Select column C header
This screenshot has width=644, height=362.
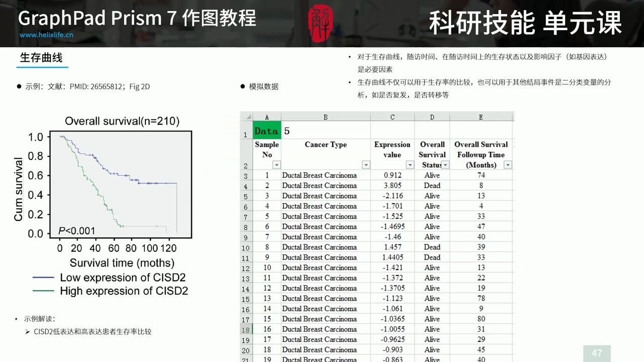coord(392,117)
